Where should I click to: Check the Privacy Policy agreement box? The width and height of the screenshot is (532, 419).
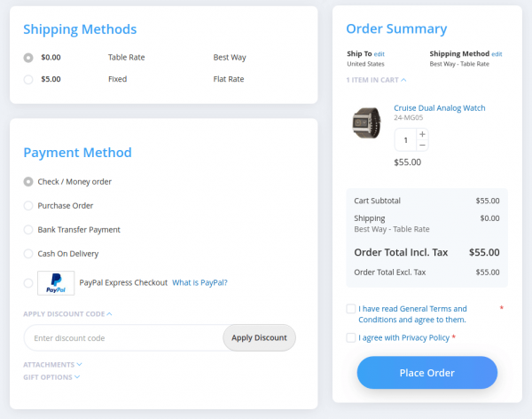(351, 337)
